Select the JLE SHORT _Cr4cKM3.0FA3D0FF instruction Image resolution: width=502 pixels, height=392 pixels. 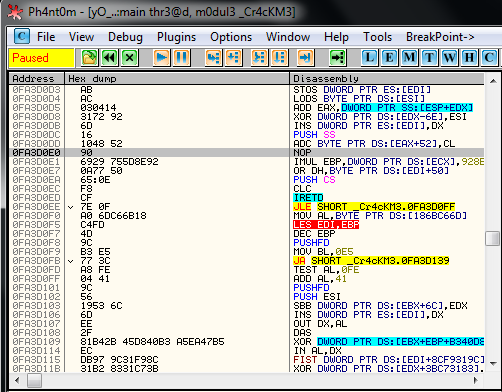tap(374, 207)
